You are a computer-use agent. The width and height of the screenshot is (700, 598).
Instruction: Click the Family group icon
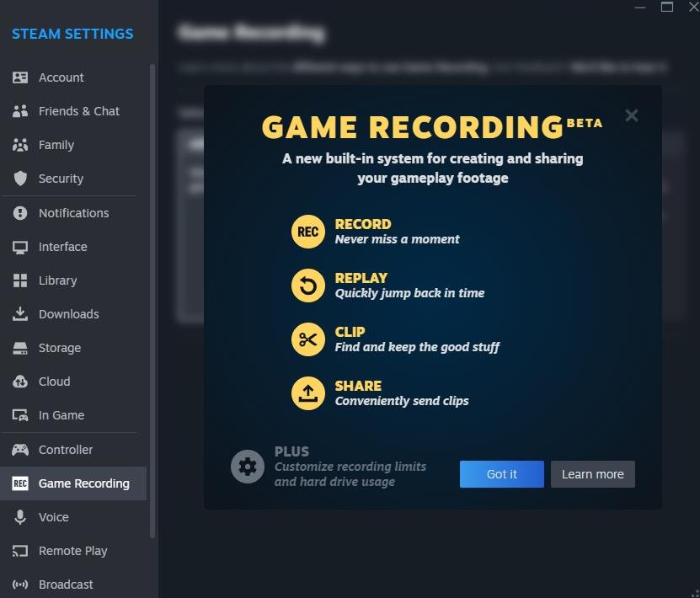click(x=20, y=145)
